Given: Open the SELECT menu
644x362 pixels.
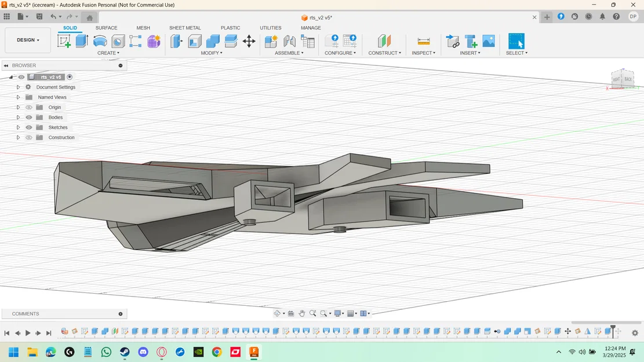Looking at the screenshot, I should [516, 53].
